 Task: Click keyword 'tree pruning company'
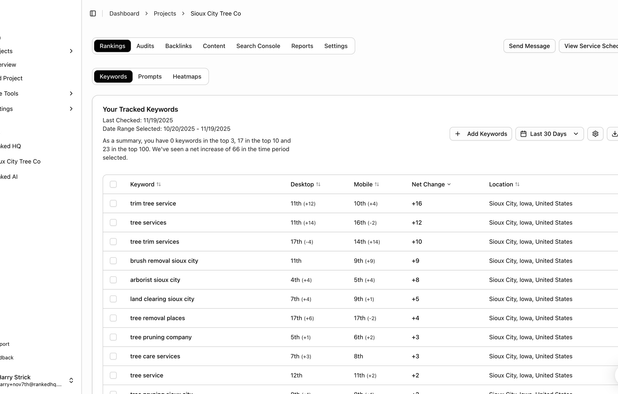(161, 337)
